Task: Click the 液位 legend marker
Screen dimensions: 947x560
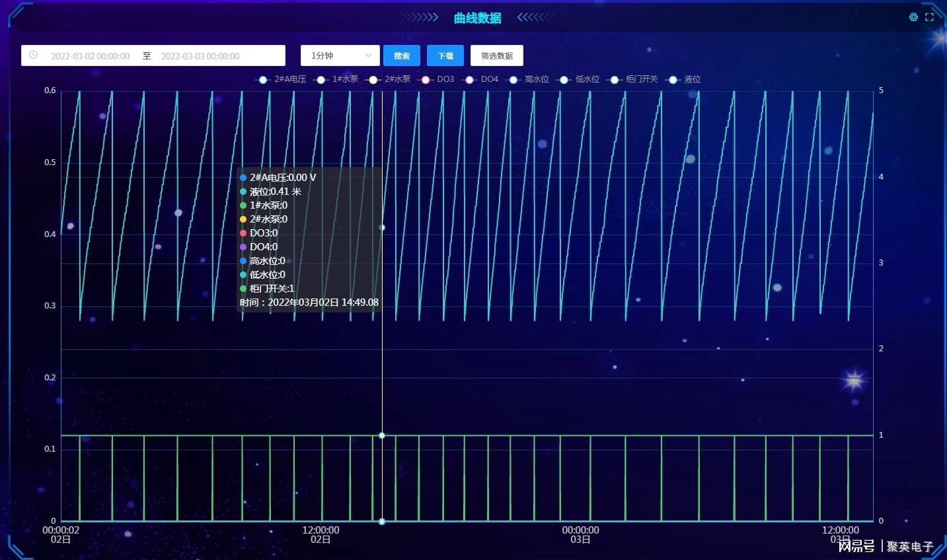Action: pyautogui.click(x=673, y=80)
